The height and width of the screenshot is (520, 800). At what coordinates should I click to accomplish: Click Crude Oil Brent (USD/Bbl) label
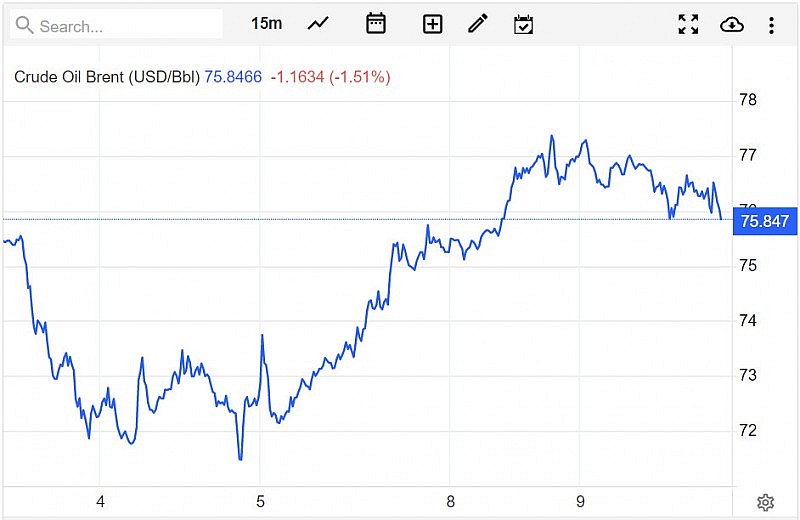point(107,76)
